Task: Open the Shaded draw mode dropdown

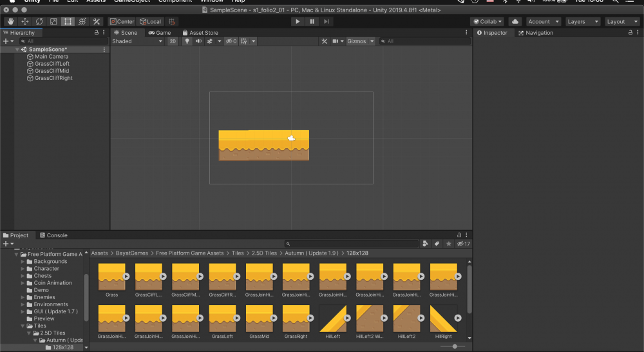Action: [x=137, y=41]
